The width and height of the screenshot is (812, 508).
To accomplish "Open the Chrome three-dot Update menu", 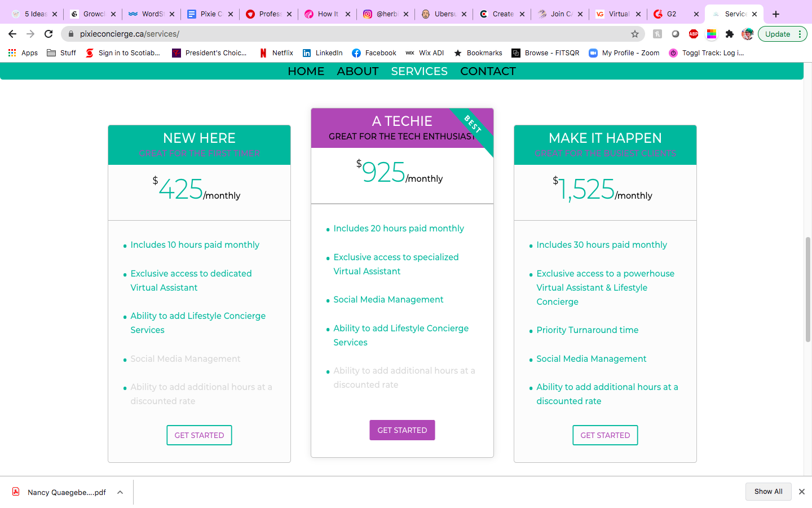I will (800, 34).
